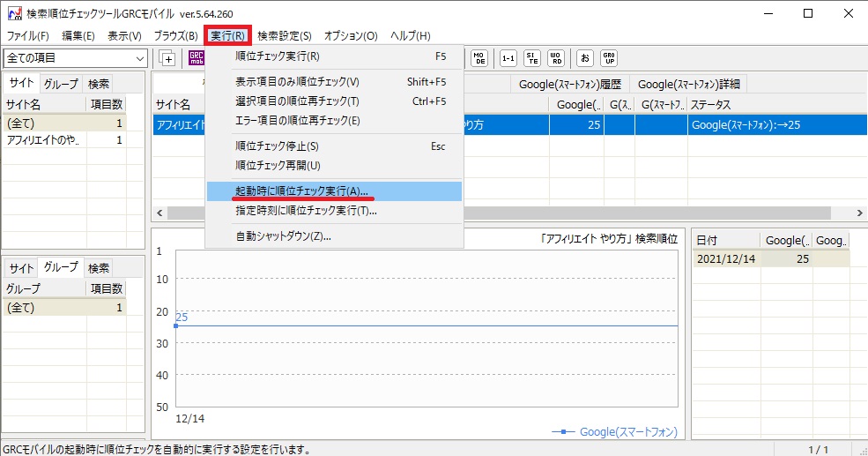Click the お toolbar icon
Viewport: 868px width, 456px height.
click(585, 57)
